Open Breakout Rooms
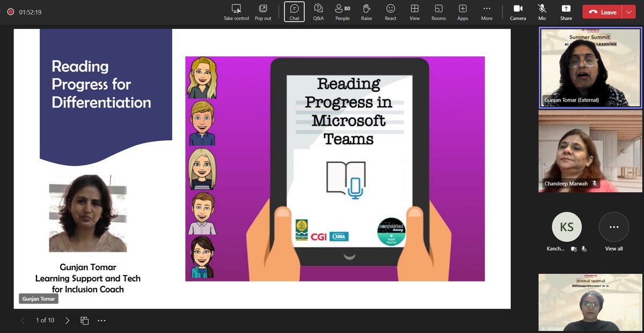Screen dimensions: 644x333 click(438, 12)
